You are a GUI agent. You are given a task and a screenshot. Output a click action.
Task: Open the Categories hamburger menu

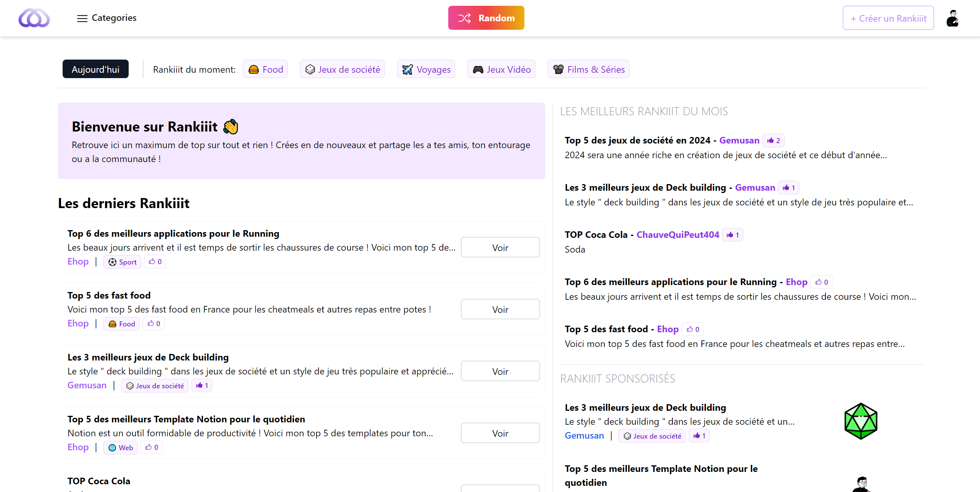point(107,18)
